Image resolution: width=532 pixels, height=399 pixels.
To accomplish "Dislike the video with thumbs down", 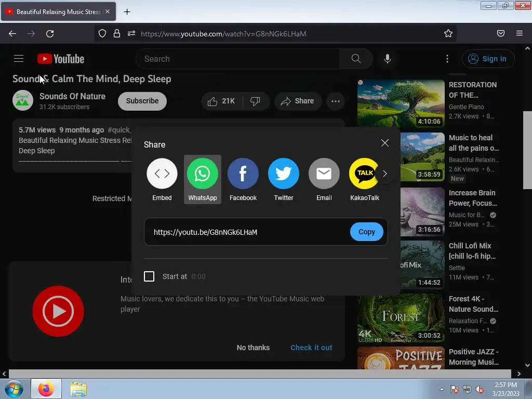I will [255, 101].
